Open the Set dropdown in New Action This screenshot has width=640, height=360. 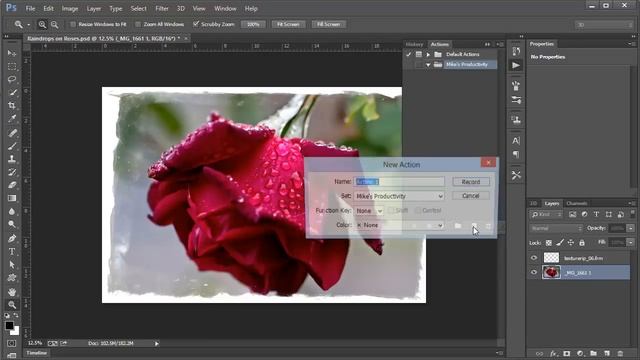click(x=399, y=196)
